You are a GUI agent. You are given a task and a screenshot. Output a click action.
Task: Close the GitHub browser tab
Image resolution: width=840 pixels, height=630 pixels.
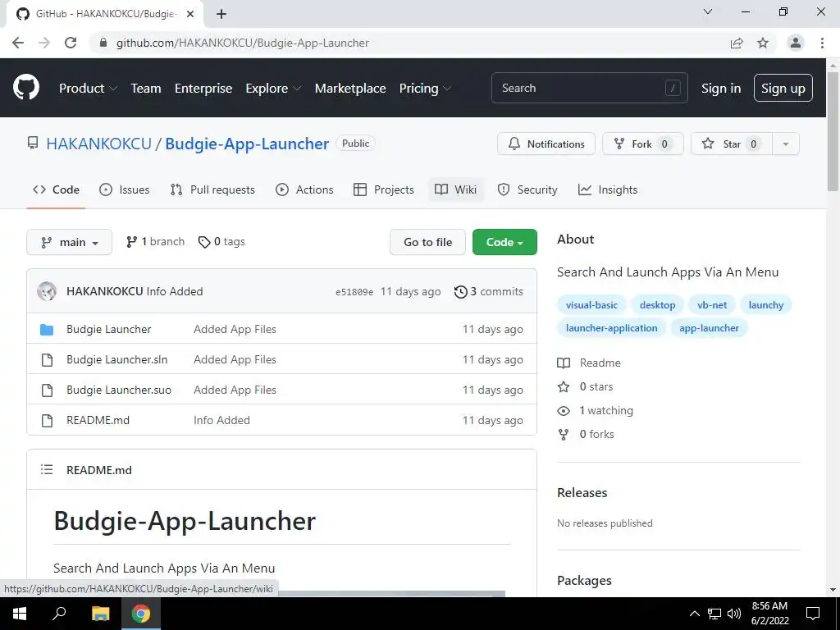click(x=189, y=14)
